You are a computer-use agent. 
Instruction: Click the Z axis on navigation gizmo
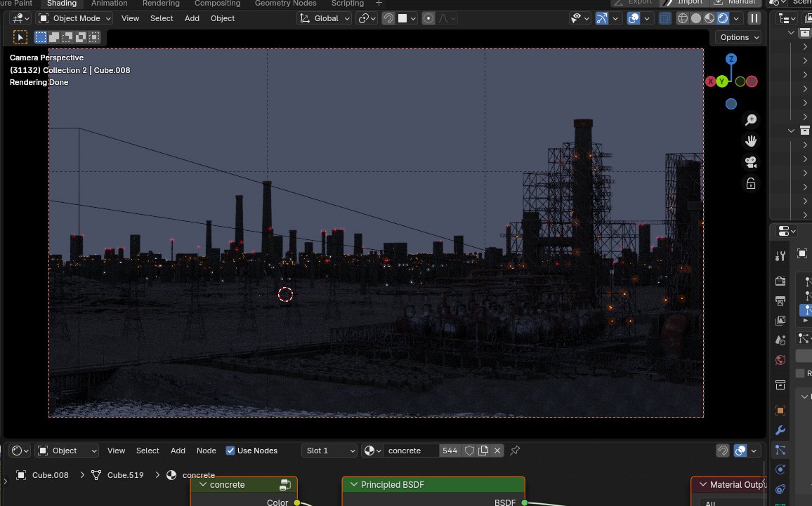pos(731,59)
